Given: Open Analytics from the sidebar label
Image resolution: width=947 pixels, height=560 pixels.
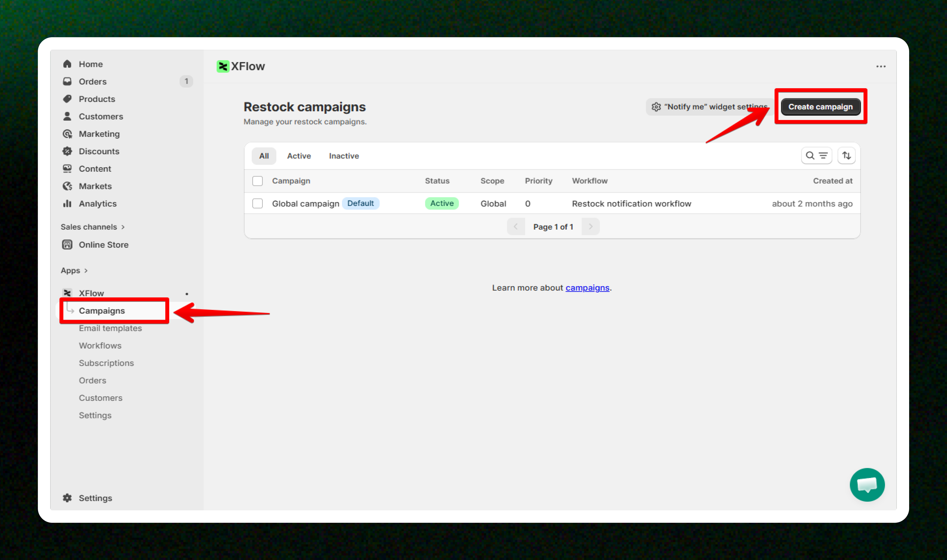Looking at the screenshot, I should 97,203.
